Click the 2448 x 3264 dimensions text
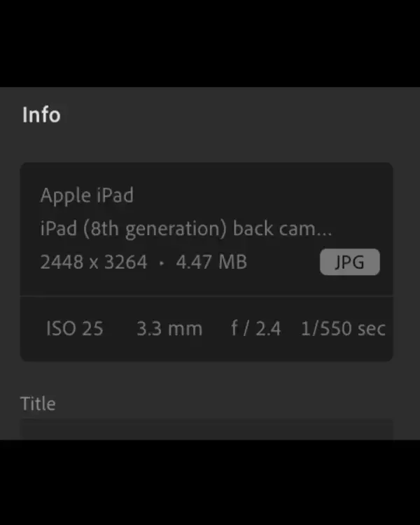The height and width of the screenshot is (525, 420). click(94, 262)
